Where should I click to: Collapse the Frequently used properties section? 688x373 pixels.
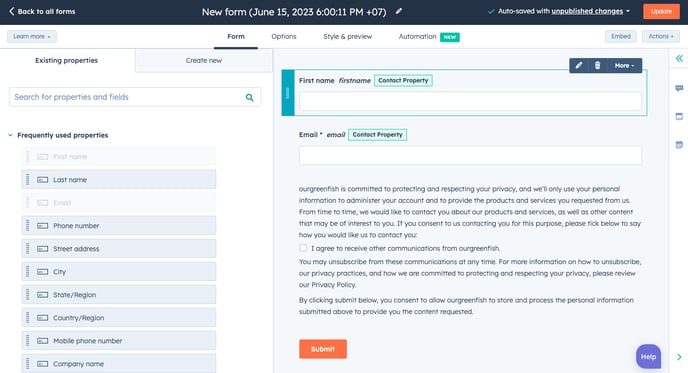[x=11, y=135]
